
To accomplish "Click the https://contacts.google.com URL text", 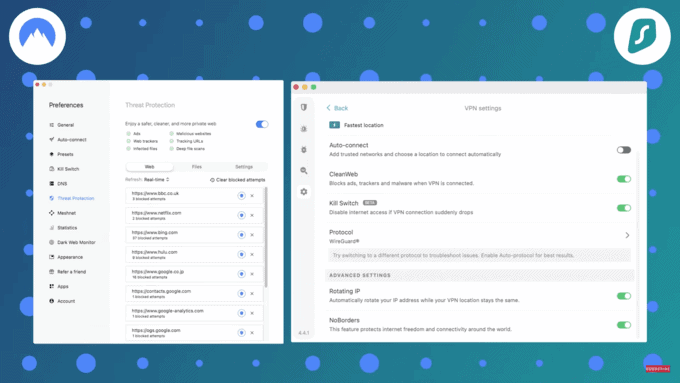I will point(161,291).
